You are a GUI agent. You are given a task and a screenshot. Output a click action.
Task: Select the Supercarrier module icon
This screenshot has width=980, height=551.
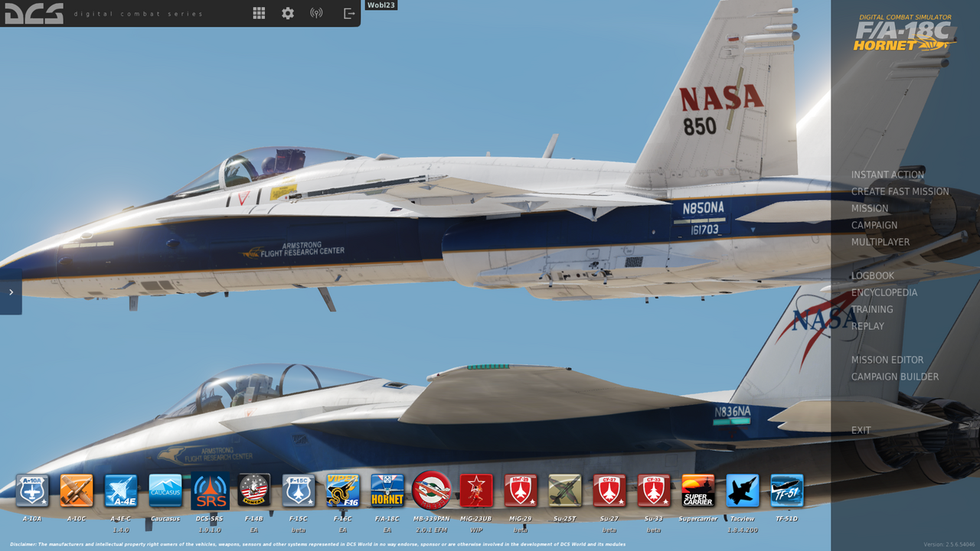[x=698, y=491]
